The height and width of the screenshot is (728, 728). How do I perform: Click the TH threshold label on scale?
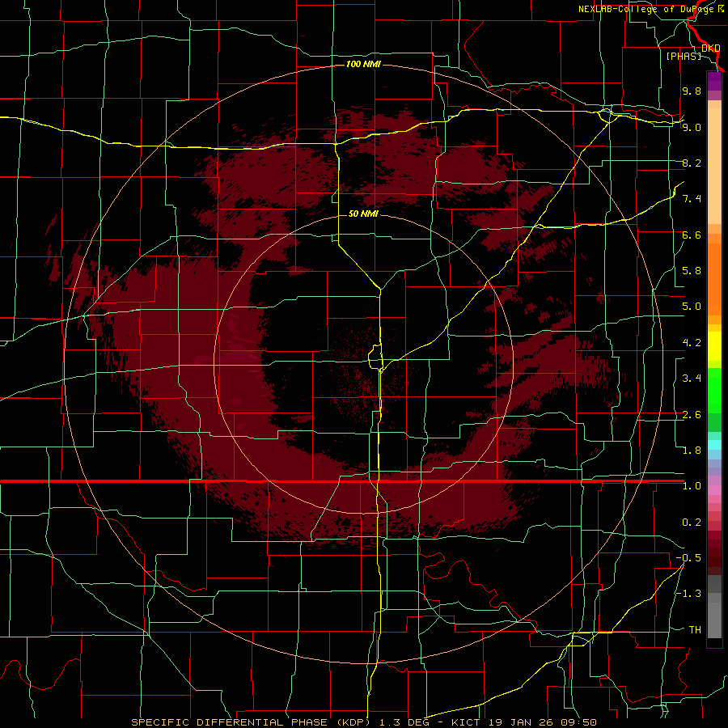pos(695,630)
